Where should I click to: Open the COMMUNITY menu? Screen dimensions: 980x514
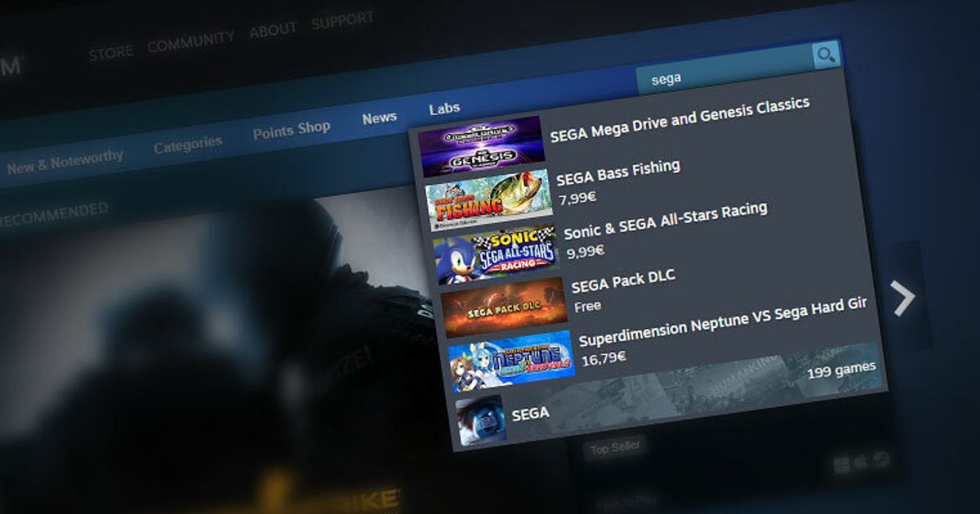tap(190, 42)
